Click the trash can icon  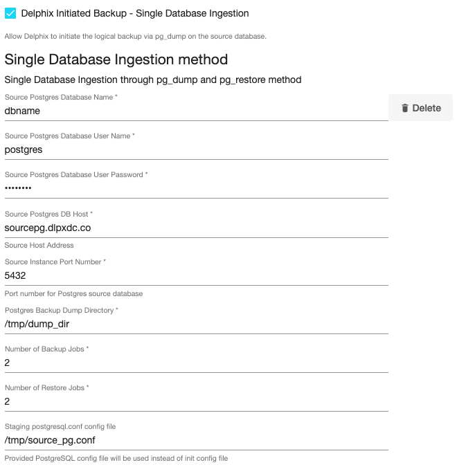(405, 108)
